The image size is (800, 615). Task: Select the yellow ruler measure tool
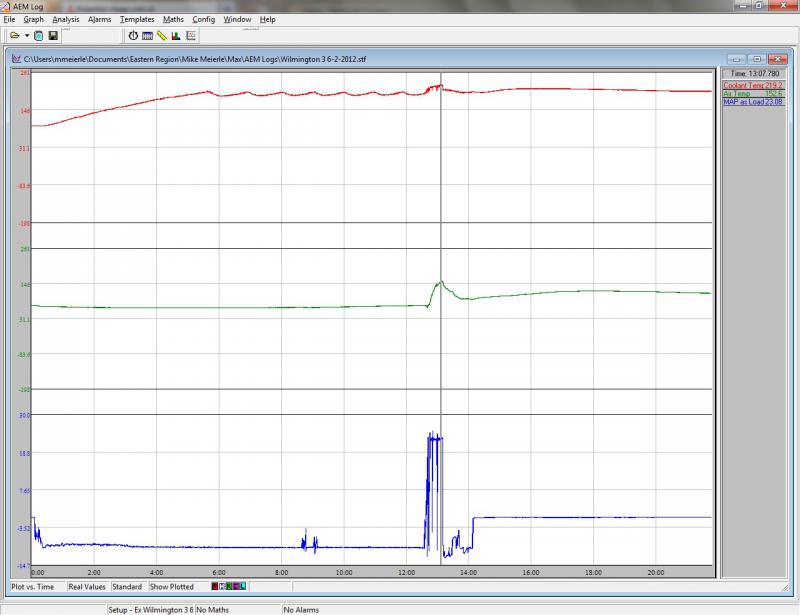(161, 36)
